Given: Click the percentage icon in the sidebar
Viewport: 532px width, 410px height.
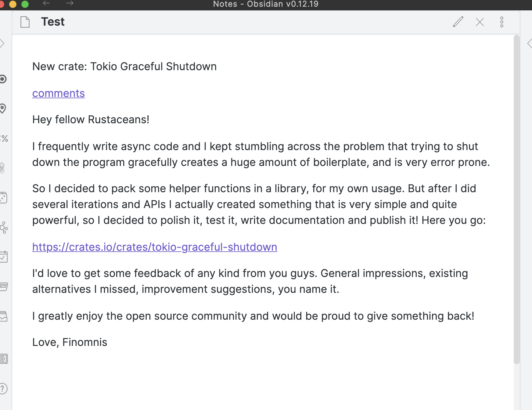Looking at the screenshot, I should click(4, 139).
